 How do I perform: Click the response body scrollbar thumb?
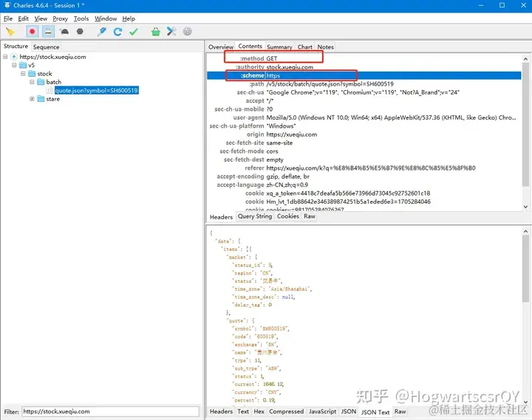[525, 269]
